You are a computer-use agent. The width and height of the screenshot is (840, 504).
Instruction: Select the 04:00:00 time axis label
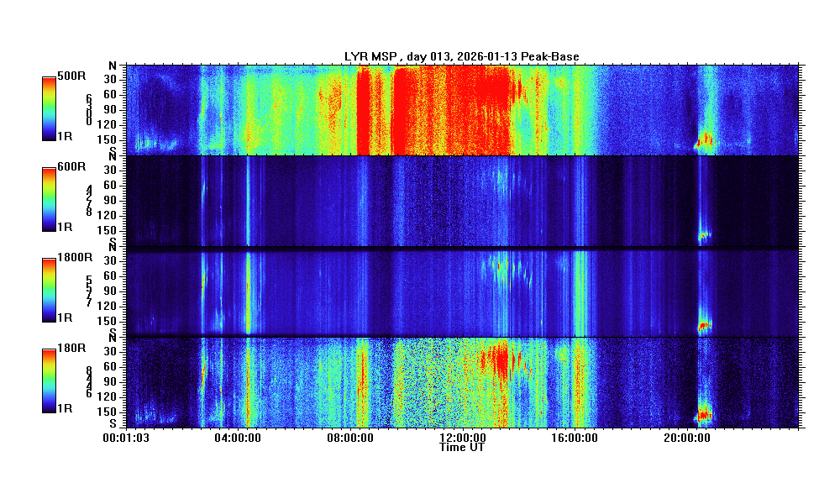click(237, 437)
